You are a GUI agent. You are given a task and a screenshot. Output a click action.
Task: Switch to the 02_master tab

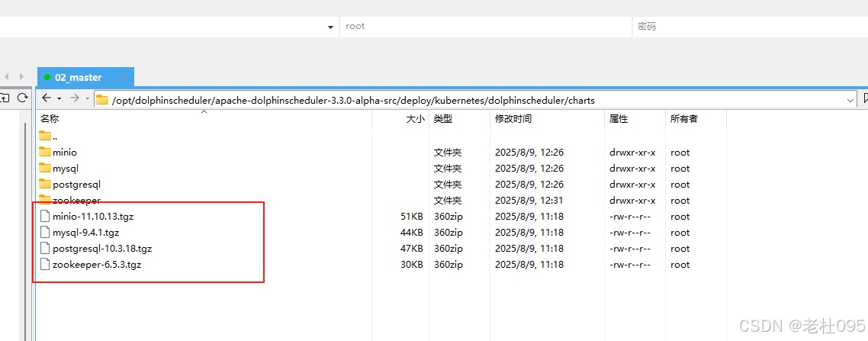click(x=78, y=77)
